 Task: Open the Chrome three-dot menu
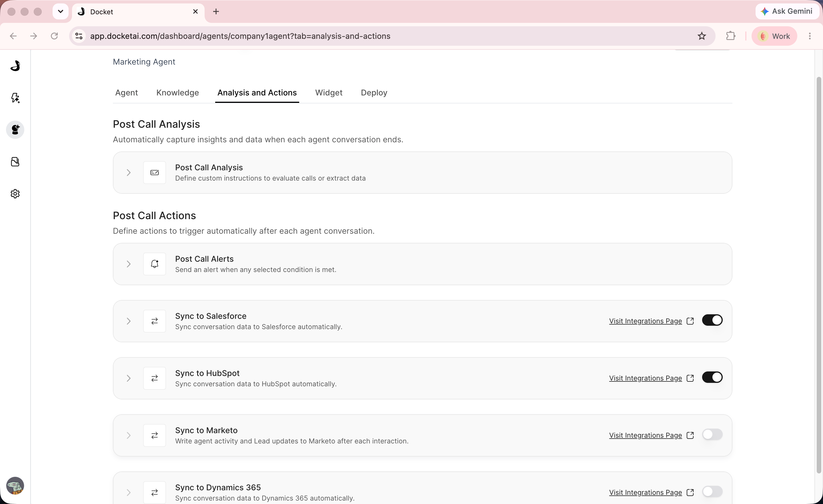810,36
